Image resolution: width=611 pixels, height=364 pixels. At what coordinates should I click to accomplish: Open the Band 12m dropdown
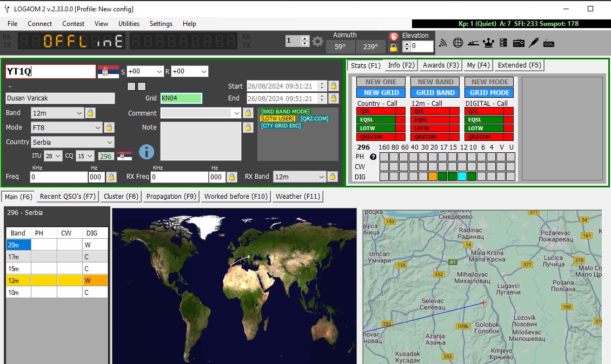tap(79, 113)
